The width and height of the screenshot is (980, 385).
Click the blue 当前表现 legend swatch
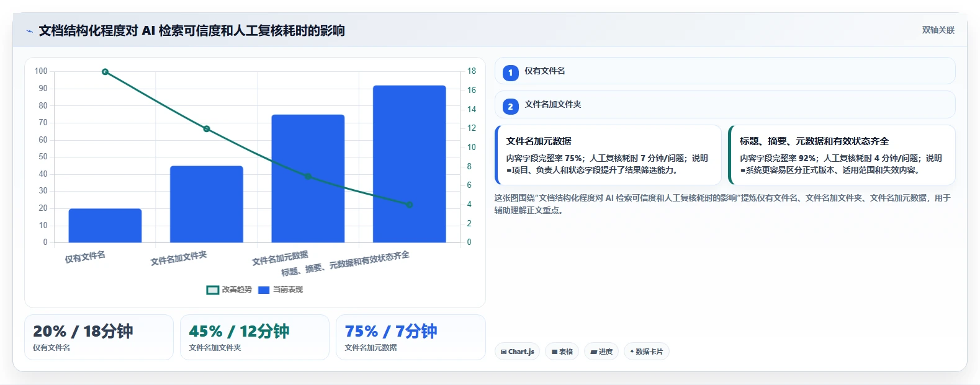(264, 290)
